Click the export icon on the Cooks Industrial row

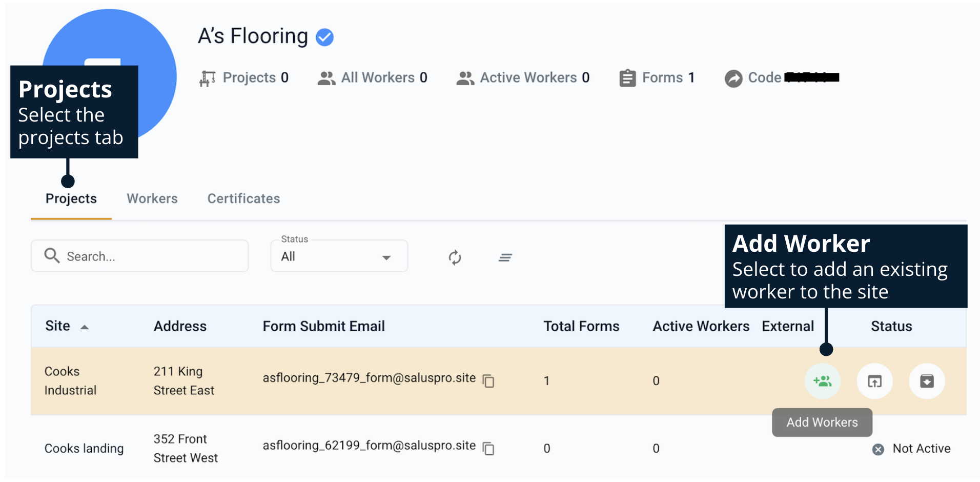[x=874, y=381]
